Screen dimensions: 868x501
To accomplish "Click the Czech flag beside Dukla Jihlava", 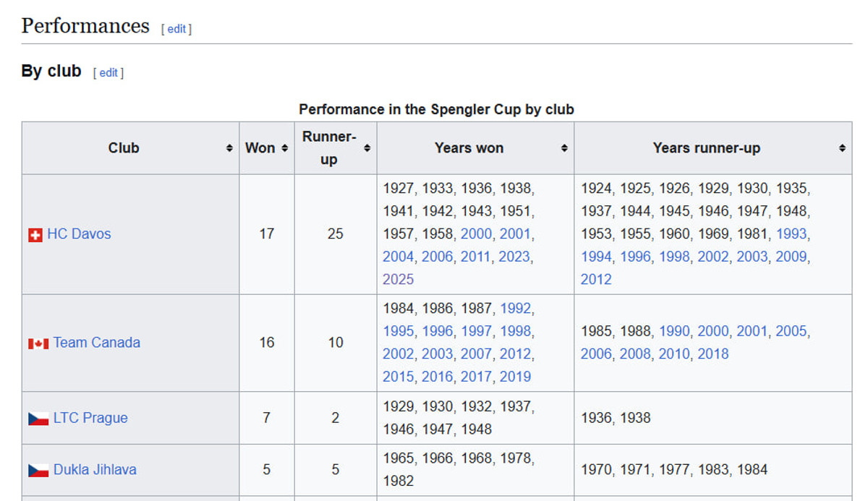I will click(x=38, y=471).
